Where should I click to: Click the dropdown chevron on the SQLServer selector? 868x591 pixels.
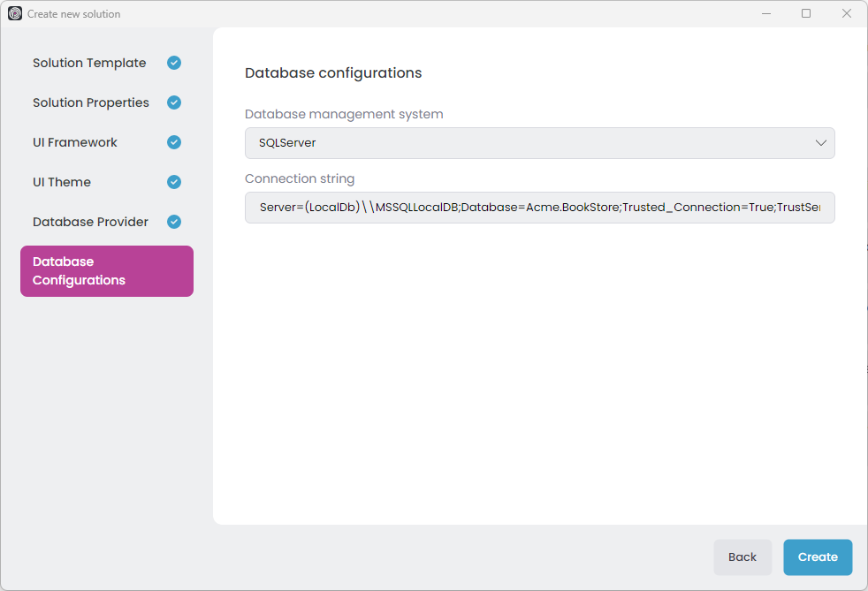[x=820, y=142]
